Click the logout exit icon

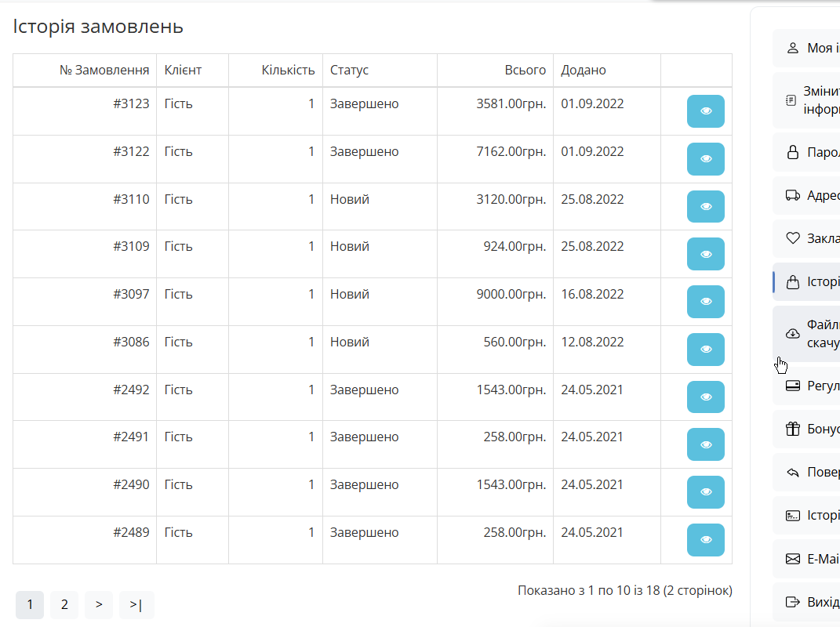tap(792, 602)
